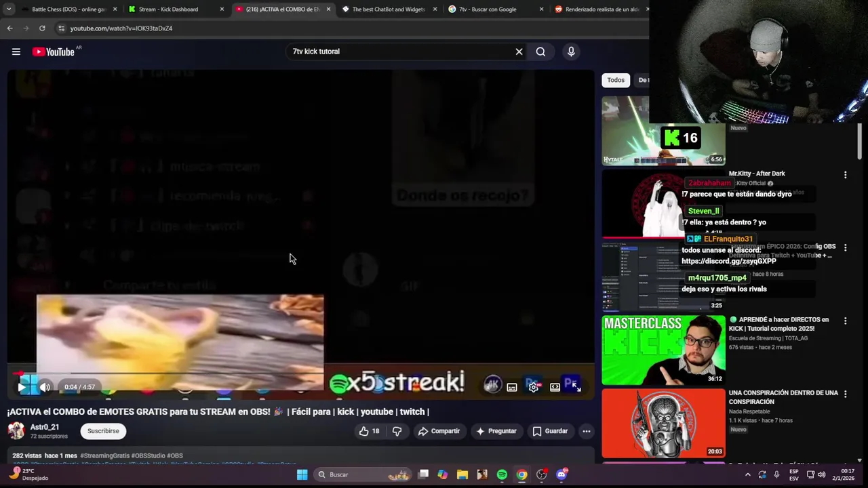The width and height of the screenshot is (868, 488).
Task: Go to the YouTube home logo
Action: pyautogui.click(x=53, y=52)
